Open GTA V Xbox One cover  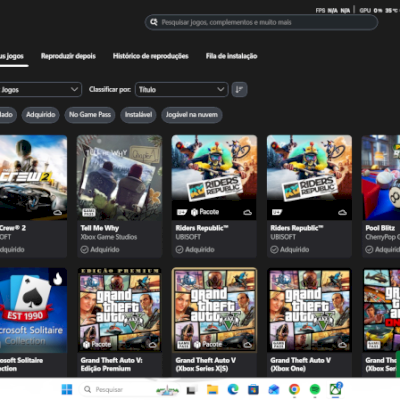[x=309, y=310]
